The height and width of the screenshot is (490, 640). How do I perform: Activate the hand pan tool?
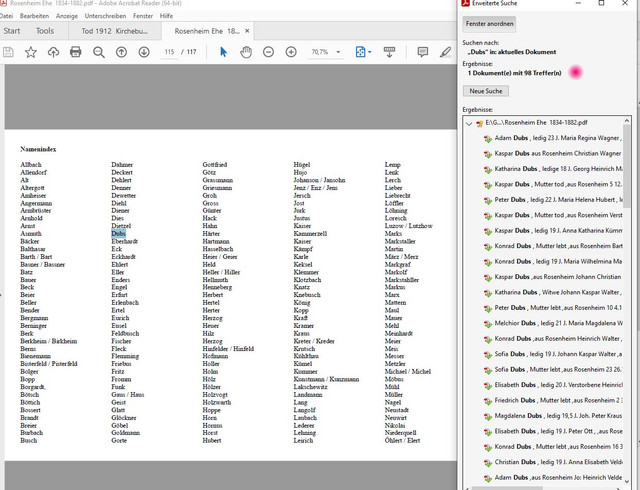(x=245, y=52)
